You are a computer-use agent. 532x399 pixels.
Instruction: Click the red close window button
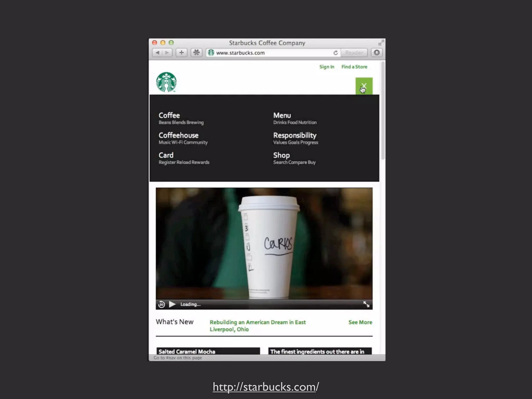point(155,43)
